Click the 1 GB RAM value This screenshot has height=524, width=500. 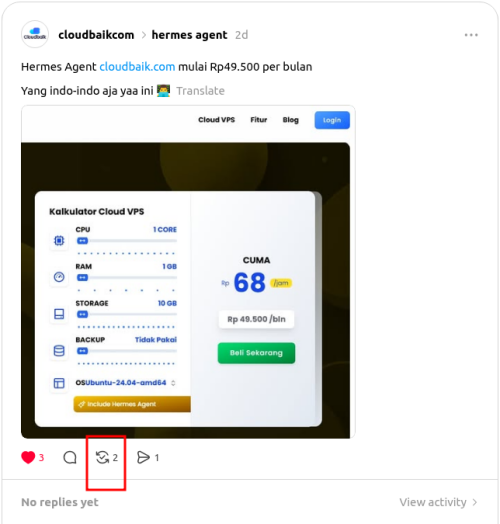click(x=169, y=266)
